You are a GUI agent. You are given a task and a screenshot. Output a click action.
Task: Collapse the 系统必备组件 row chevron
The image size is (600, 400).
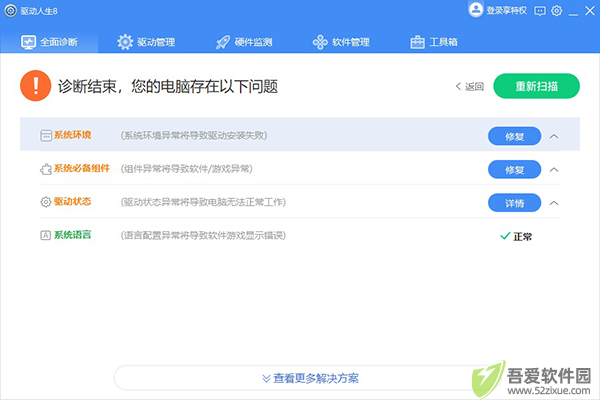pos(554,170)
